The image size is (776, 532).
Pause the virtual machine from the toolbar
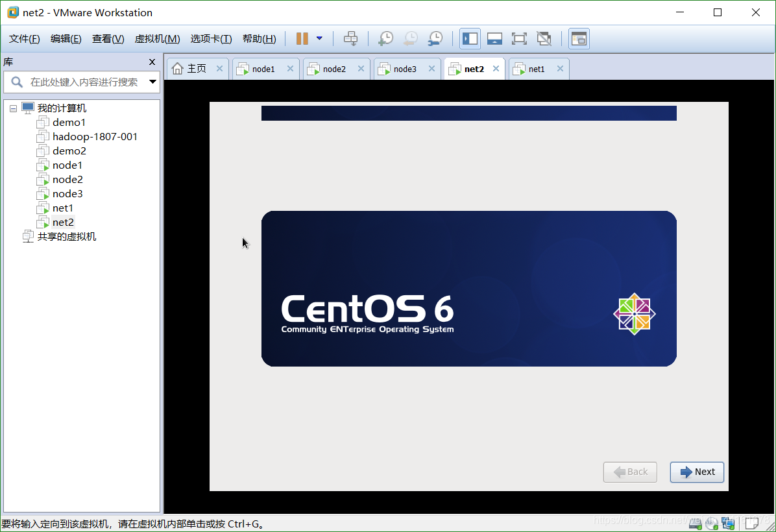302,38
